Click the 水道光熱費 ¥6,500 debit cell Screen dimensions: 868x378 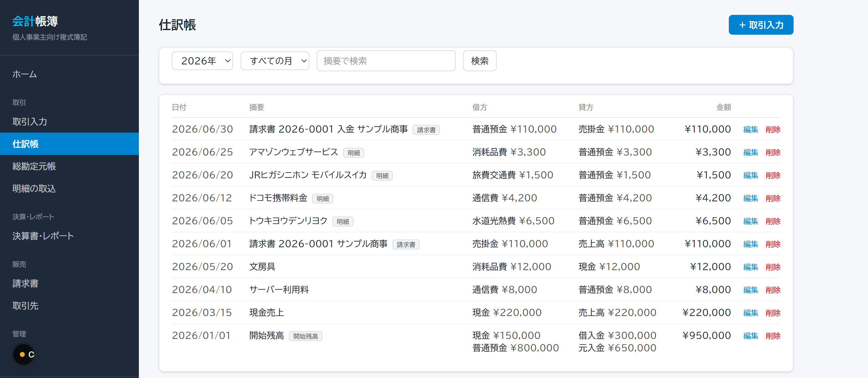coord(513,221)
